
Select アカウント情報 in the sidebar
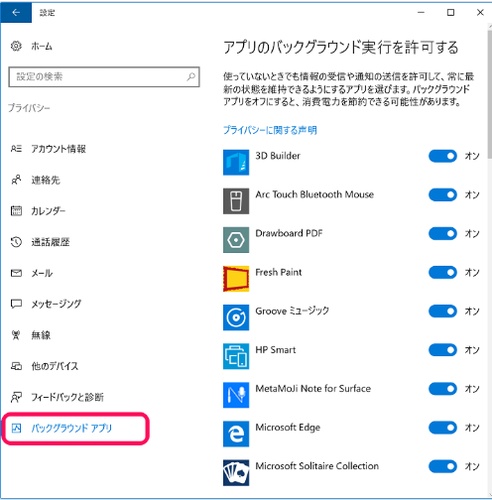click(x=58, y=149)
